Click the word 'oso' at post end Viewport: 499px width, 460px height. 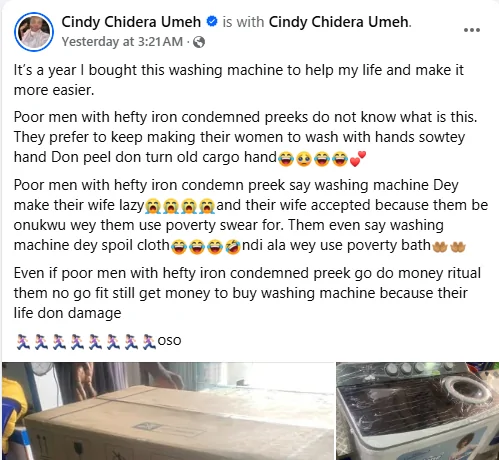point(169,341)
